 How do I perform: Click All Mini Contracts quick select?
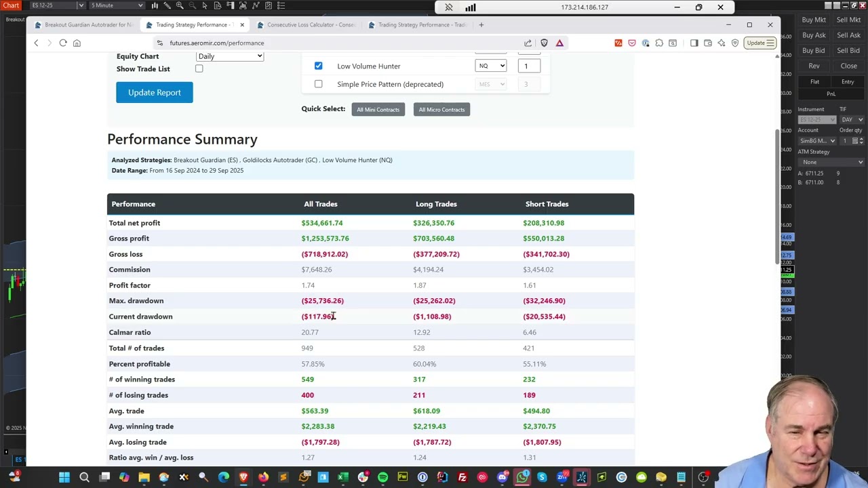pyautogui.click(x=378, y=109)
